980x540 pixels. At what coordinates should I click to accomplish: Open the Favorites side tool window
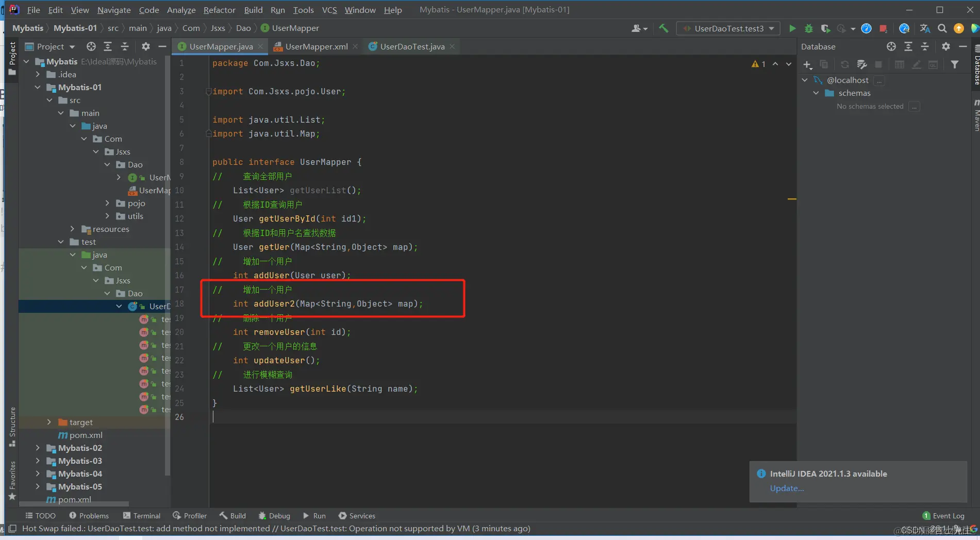[x=12, y=480]
